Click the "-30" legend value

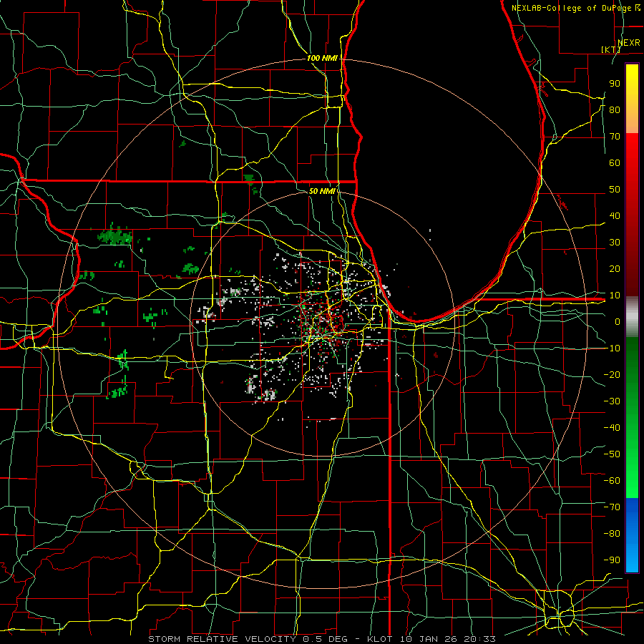point(612,401)
